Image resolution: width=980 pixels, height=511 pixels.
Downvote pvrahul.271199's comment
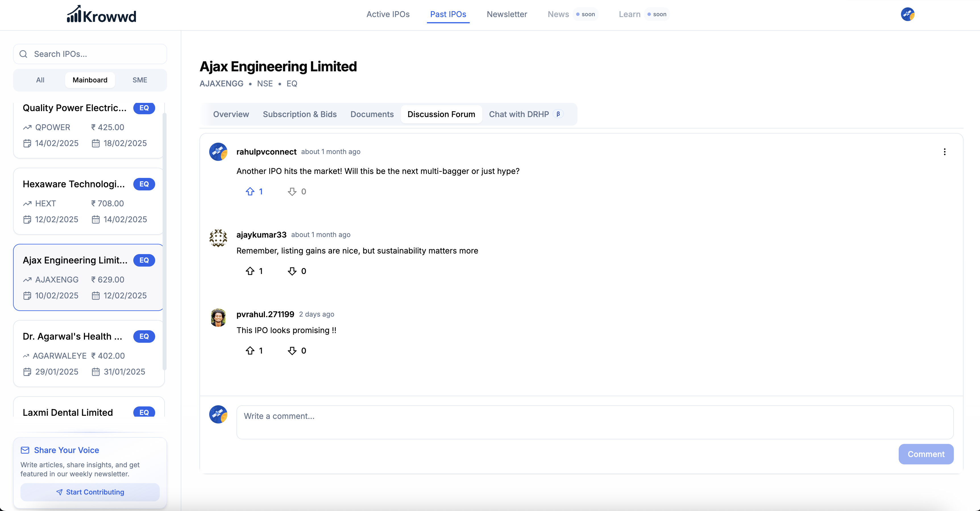pos(292,350)
